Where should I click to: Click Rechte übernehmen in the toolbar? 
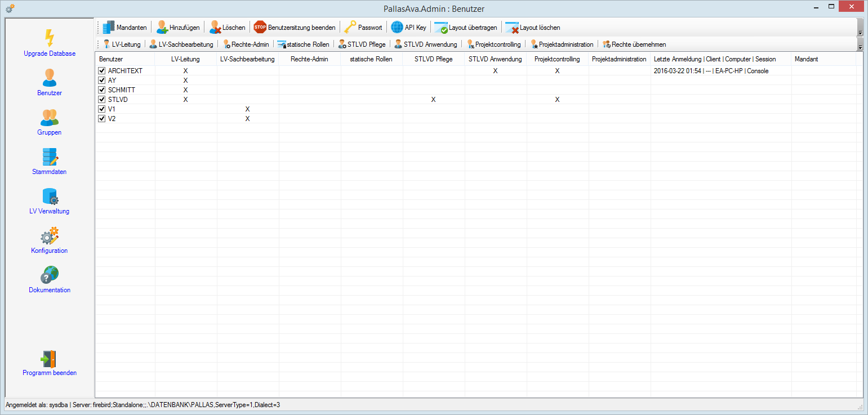[634, 44]
